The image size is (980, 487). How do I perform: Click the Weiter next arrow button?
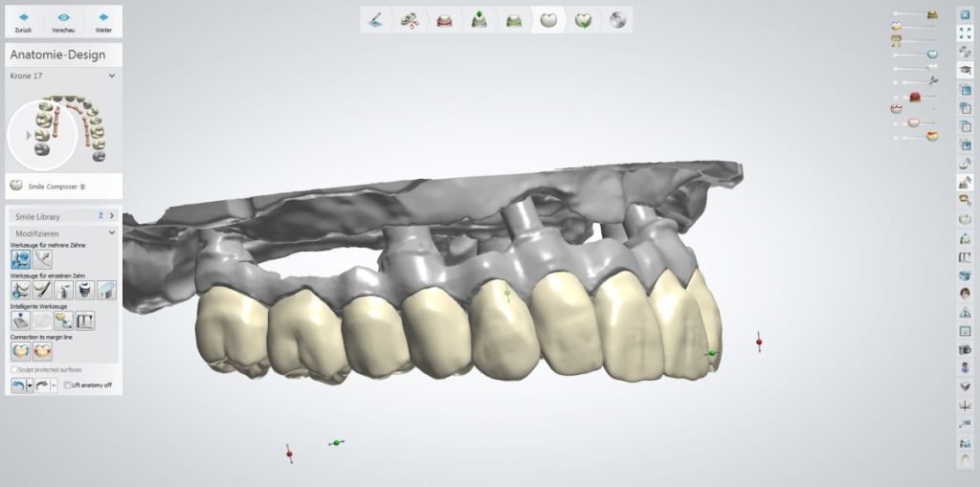point(103,21)
